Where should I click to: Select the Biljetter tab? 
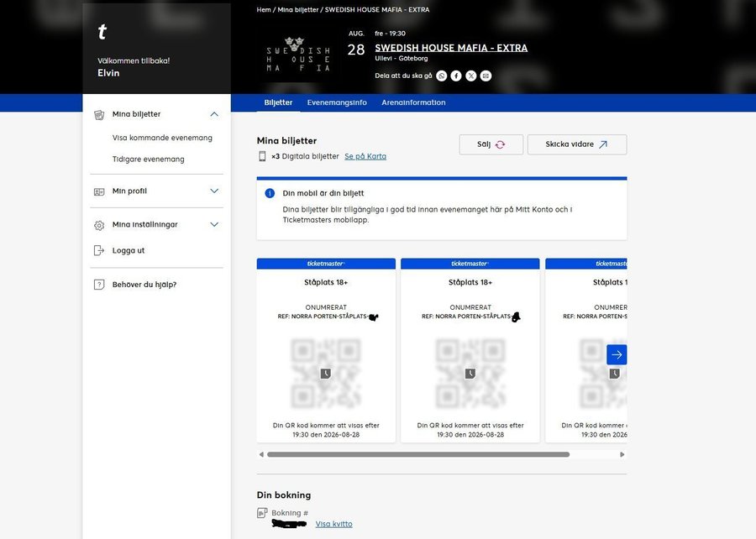click(278, 102)
